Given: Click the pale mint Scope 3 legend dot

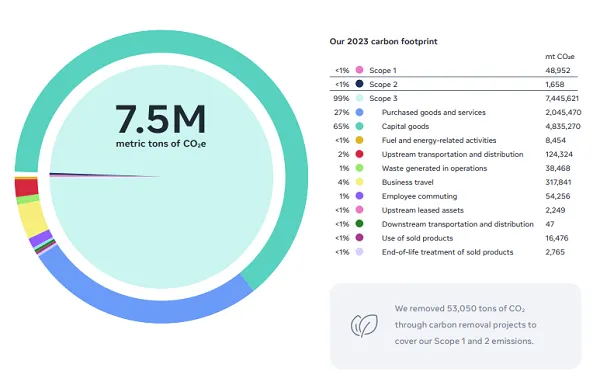Looking at the screenshot, I should point(359,98).
